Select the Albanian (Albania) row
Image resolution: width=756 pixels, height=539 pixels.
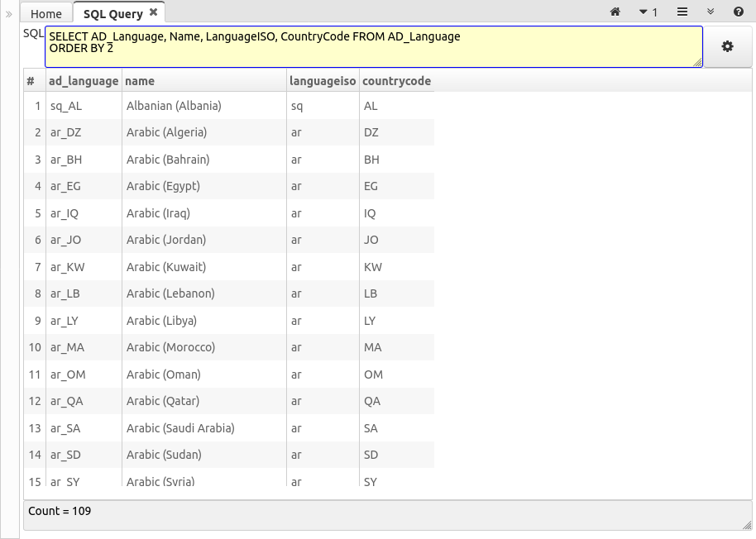[174, 106]
